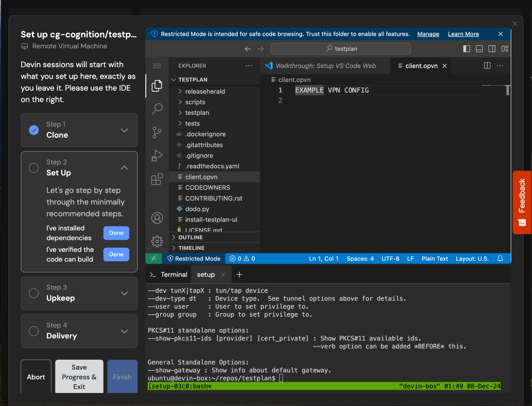
Task: Open the Manage gear icon
Action: [157, 241]
